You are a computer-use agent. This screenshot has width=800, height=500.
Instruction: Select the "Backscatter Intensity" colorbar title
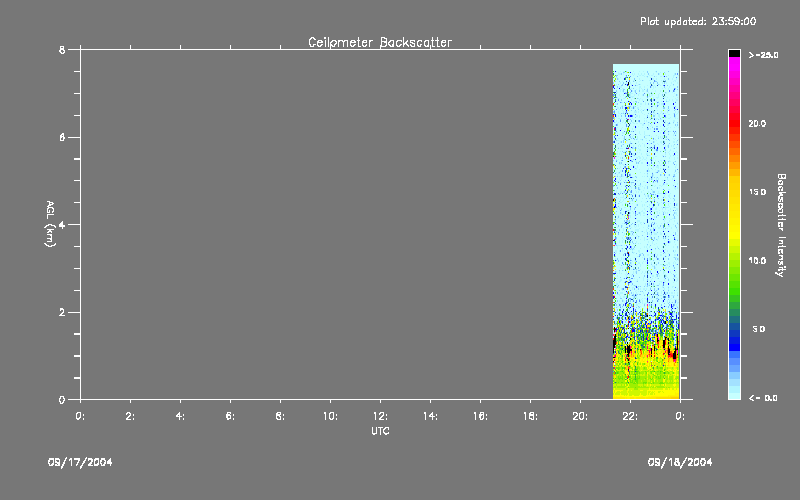pos(780,225)
